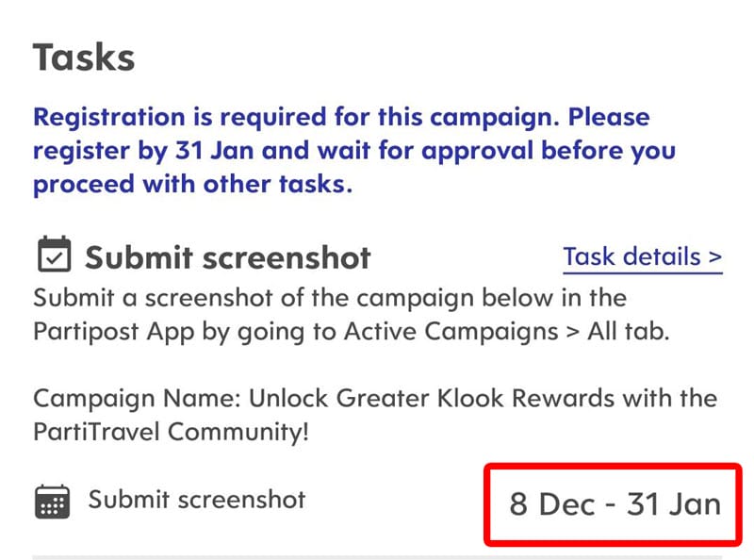Click the 'proceed with other tasks' blue line

192,184
